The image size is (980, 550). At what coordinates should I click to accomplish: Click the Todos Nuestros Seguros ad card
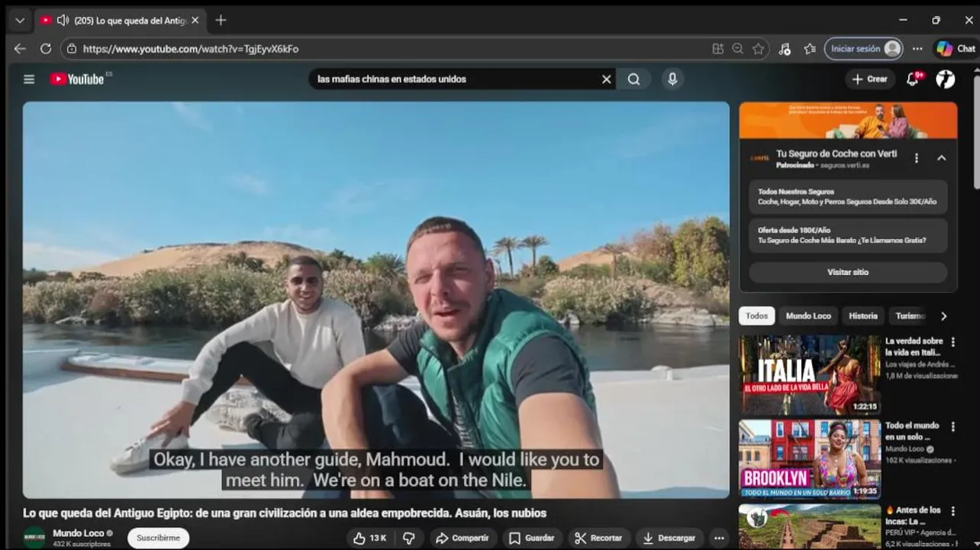(848, 196)
